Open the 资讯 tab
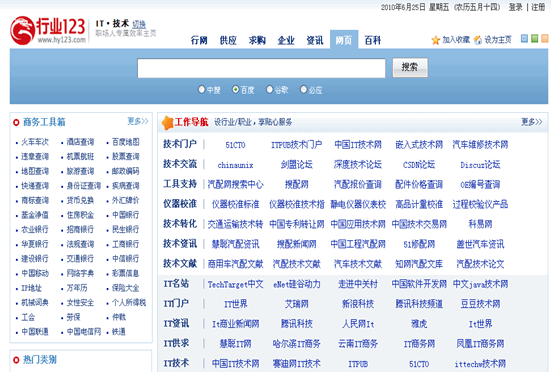 point(315,40)
